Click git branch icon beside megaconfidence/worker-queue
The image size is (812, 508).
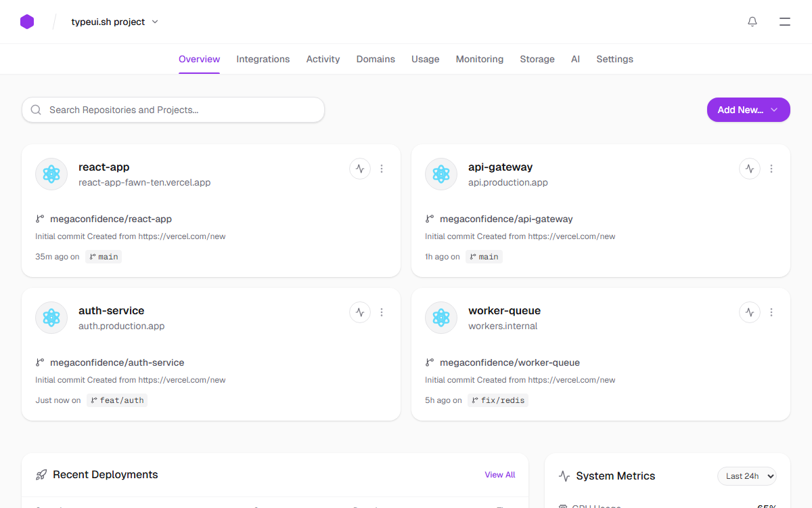pos(430,362)
